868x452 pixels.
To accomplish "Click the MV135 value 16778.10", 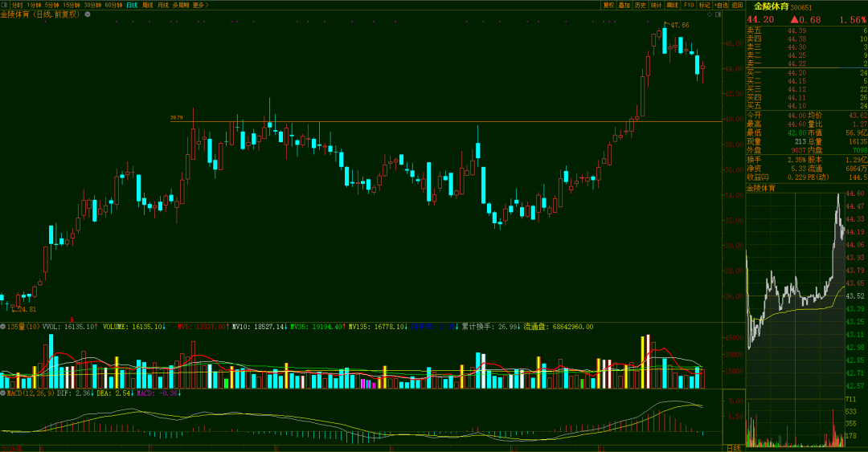I will tap(389, 327).
